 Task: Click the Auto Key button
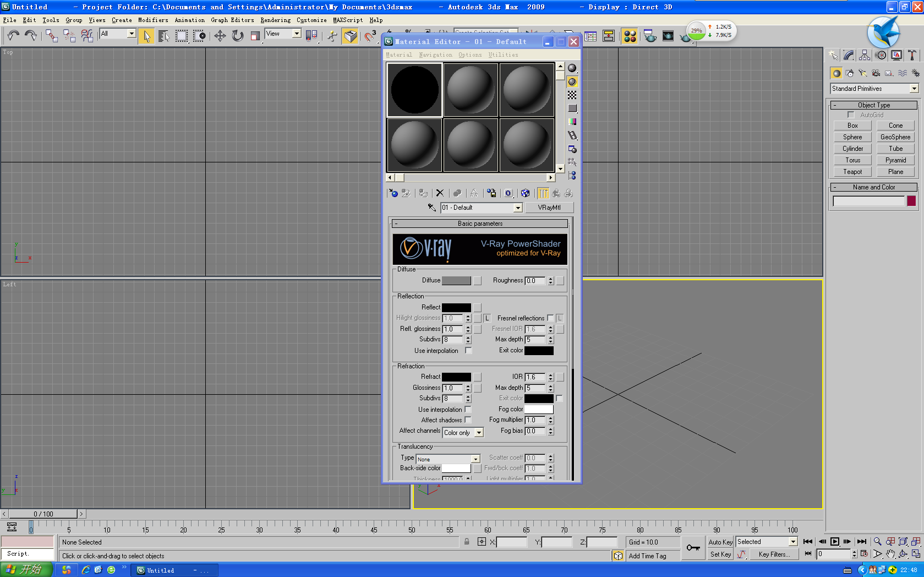point(720,542)
